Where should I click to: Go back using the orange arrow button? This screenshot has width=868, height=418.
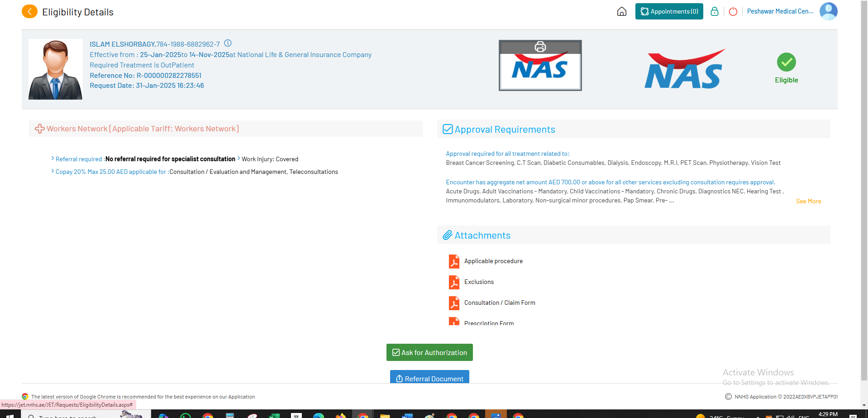[x=29, y=11]
